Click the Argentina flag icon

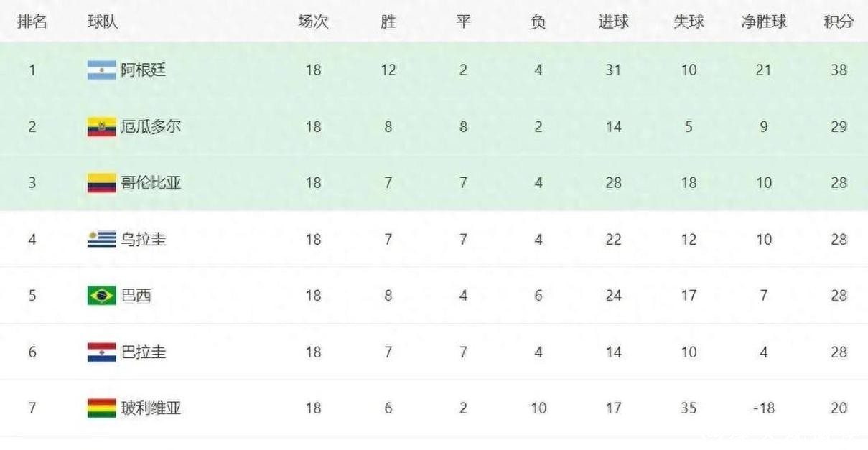coord(101,70)
